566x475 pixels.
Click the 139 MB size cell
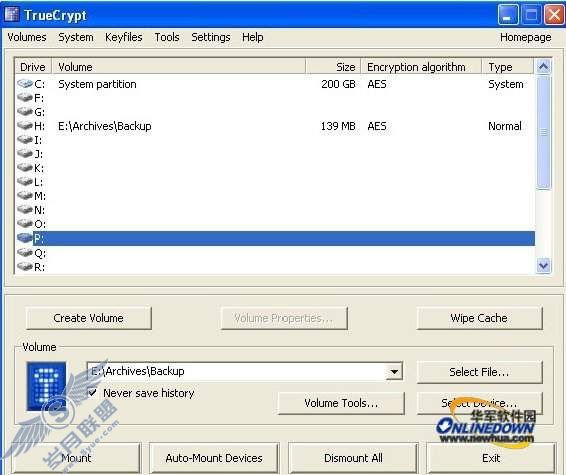[338, 126]
